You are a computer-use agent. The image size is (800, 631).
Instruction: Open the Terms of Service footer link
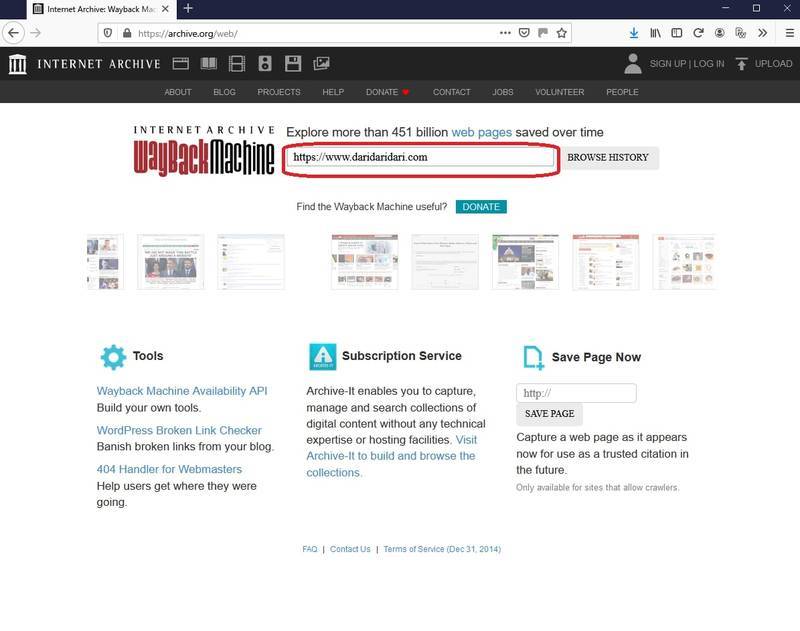pyautogui.click(x=442, y=549)
